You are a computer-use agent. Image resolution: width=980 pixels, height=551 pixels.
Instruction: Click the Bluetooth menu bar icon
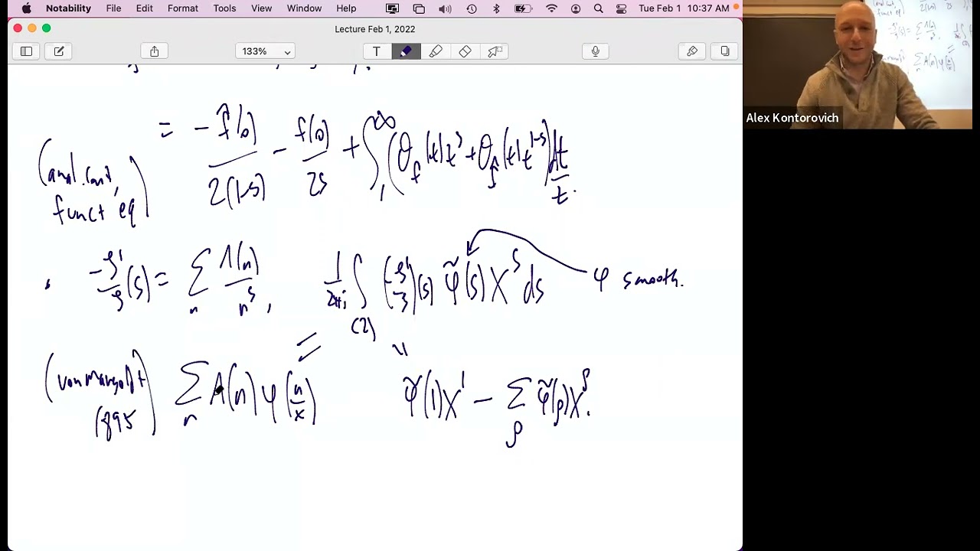click(496, 8)
